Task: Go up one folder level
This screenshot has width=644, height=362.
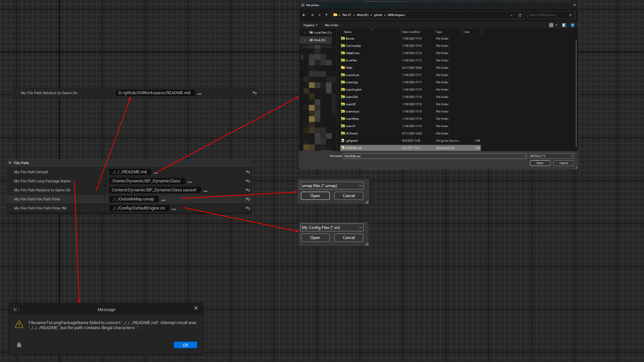Action: (x=326, y=15)
